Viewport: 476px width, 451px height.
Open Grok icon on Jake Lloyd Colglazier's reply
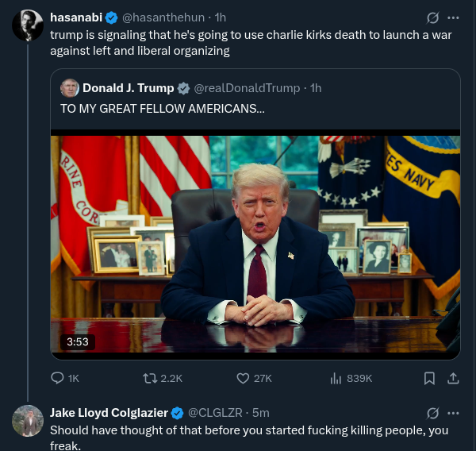pos(432,413)
